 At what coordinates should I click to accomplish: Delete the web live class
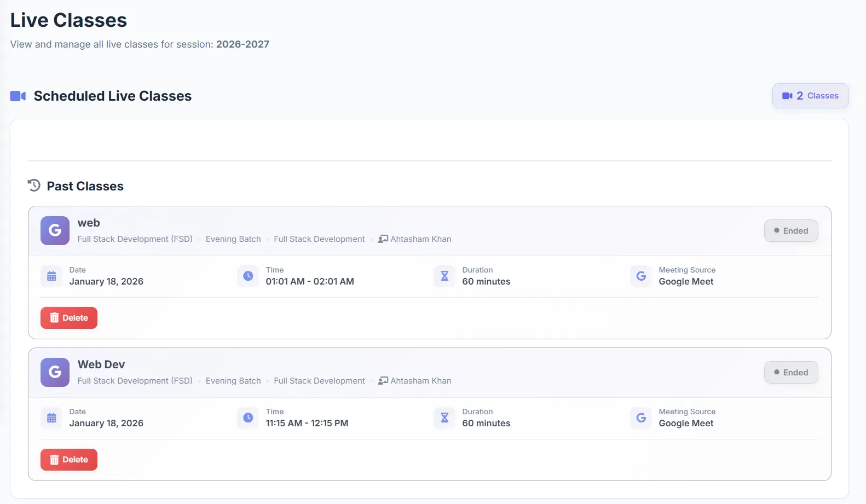(x=69, y=318)
